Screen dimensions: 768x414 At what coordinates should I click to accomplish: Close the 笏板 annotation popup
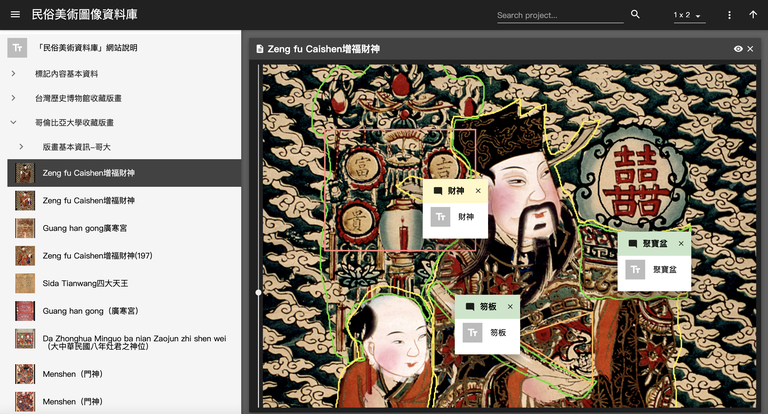(x=510, y=307)
